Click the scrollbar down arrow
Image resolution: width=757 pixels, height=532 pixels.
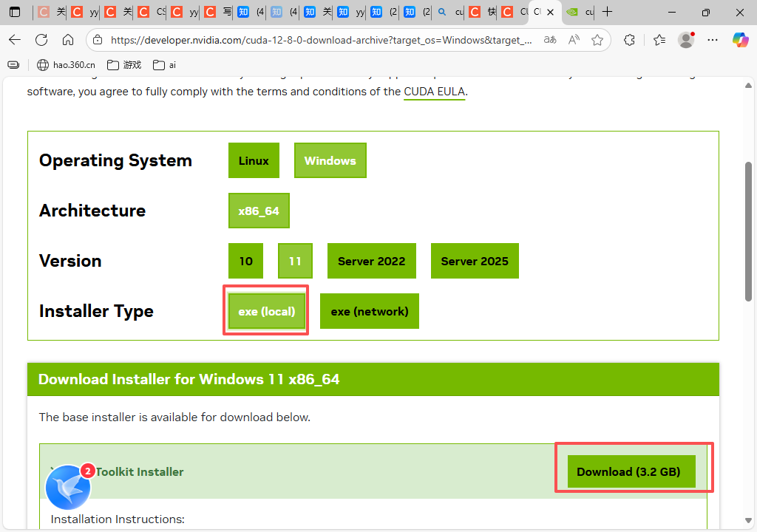[748, 520]
